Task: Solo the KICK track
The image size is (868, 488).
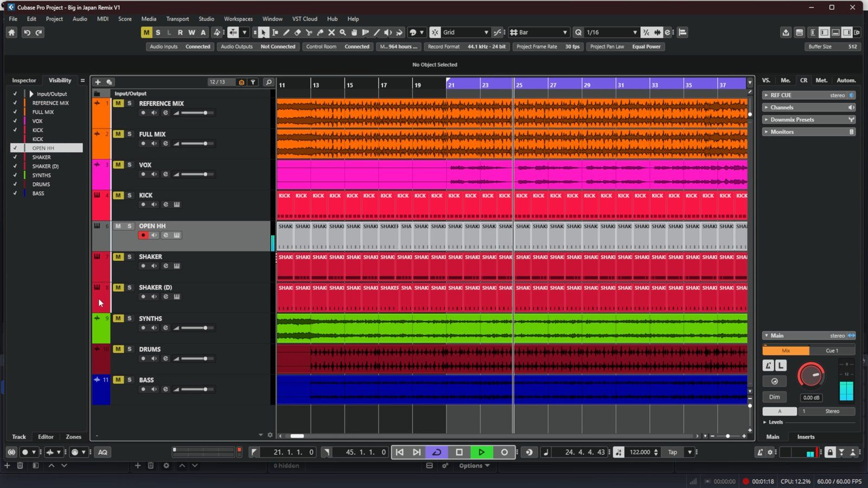Action: (x=129, y=195)
